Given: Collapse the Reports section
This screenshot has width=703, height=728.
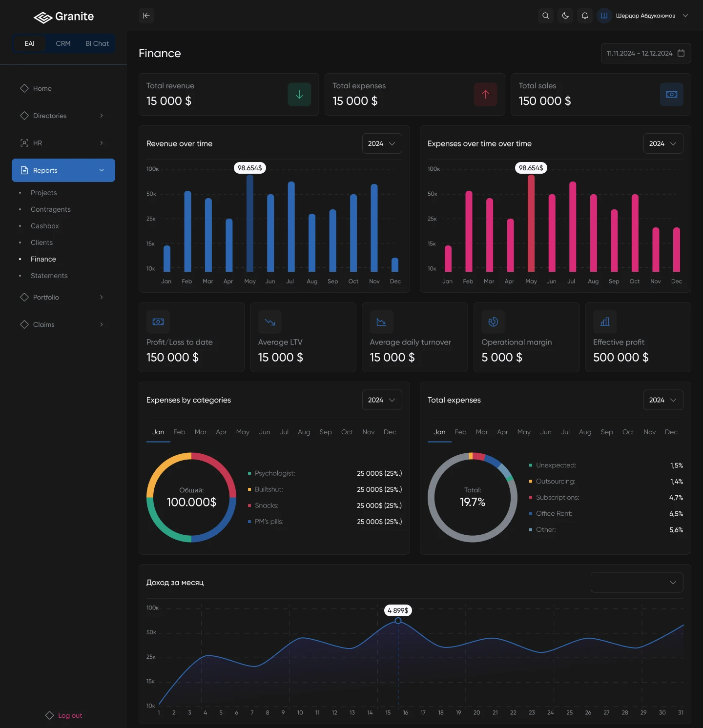Looking at the screenshot, I should pos(102,170).
